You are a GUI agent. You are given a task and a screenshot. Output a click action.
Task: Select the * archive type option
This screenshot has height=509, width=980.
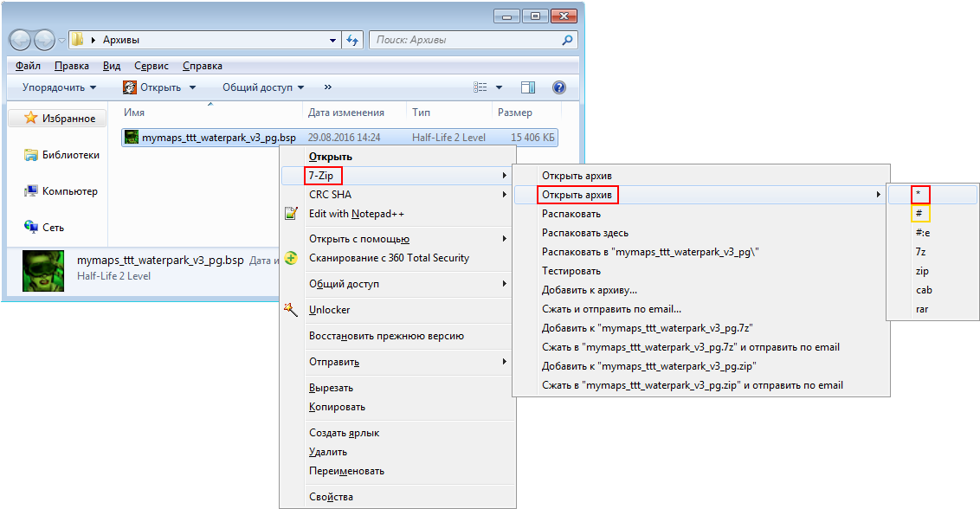933,195
